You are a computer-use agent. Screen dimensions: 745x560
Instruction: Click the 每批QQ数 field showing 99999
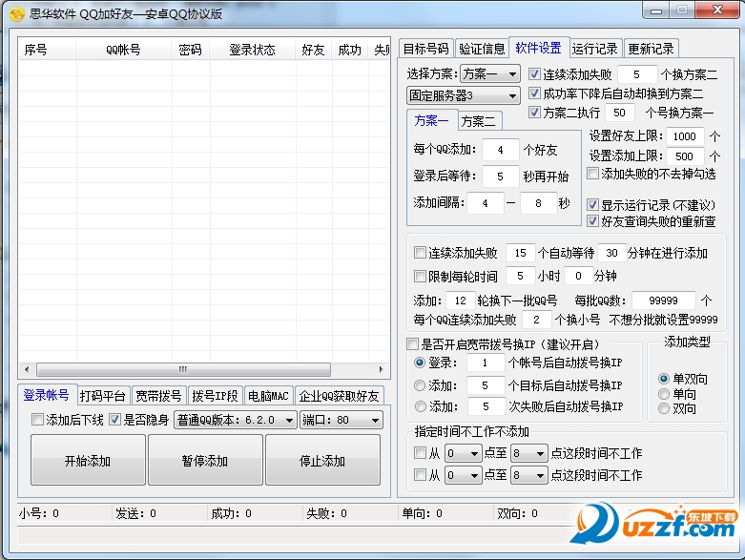[664, 301]
